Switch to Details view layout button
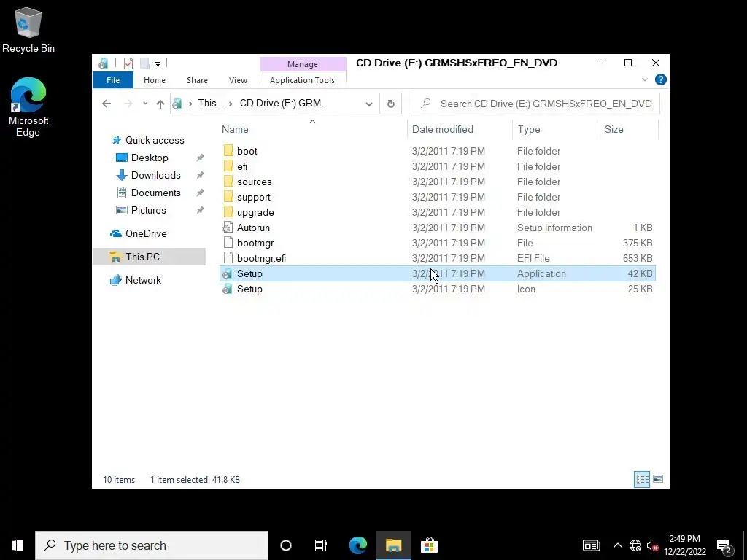747x560 pixels. click(642, 479)
